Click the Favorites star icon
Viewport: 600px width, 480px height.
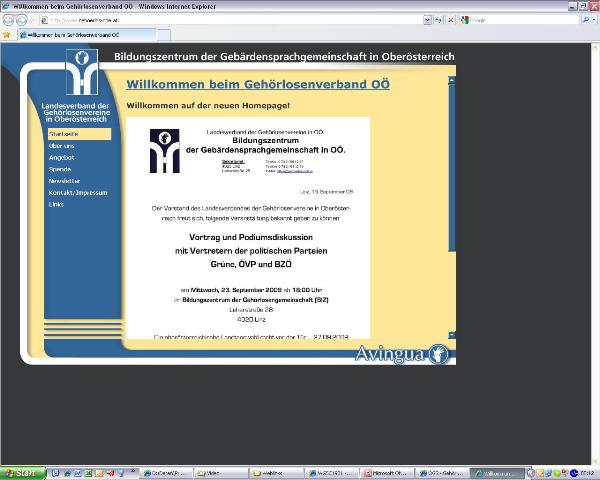tap(7, 33)
